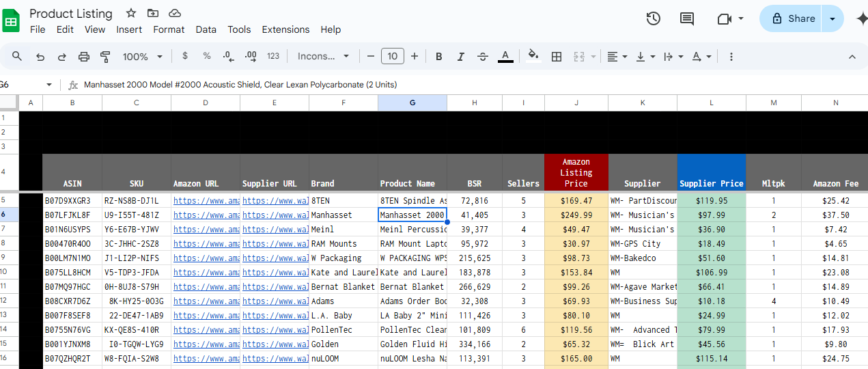Open the Extensions menu
The image size is (868, 369).
(285, 29)
